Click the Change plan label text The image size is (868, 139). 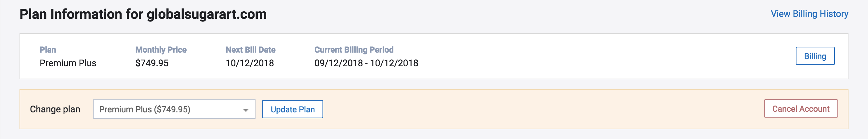click(55, 109)
